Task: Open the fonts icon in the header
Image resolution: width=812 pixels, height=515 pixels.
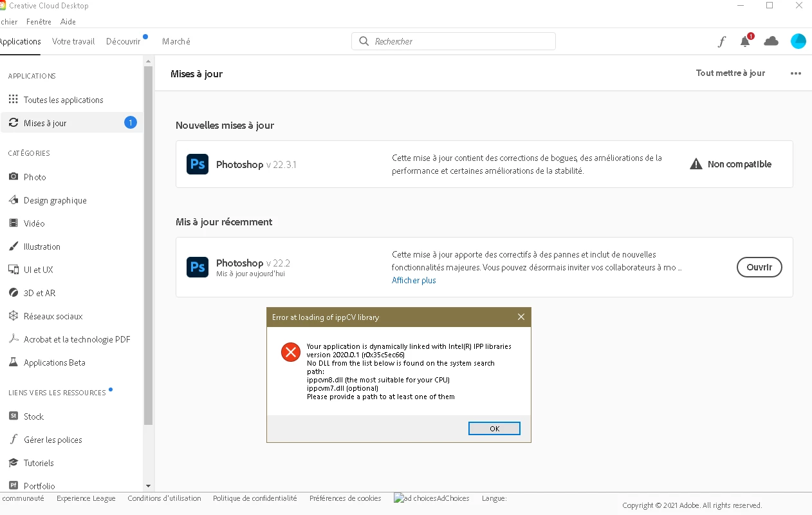Action: (x=721, y=42)
